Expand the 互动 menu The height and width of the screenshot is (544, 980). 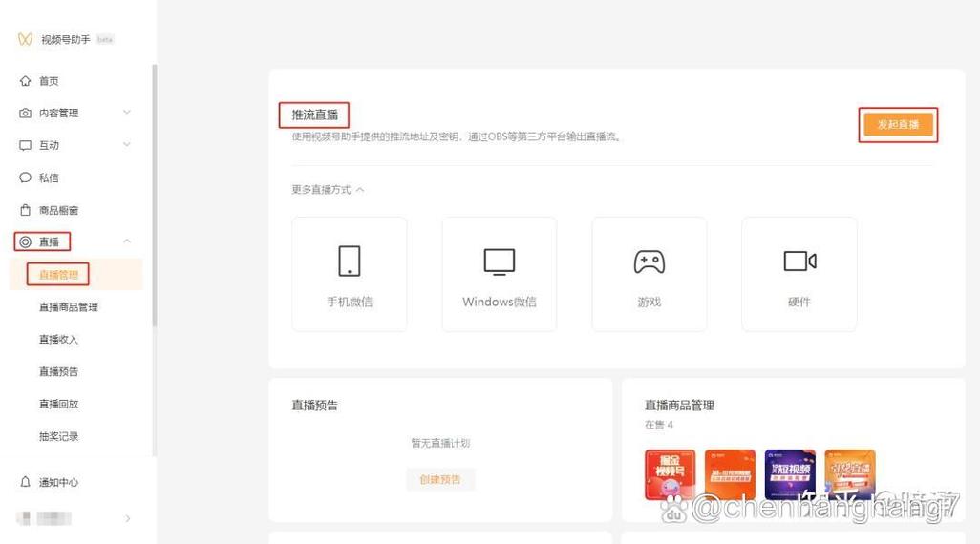127,145
